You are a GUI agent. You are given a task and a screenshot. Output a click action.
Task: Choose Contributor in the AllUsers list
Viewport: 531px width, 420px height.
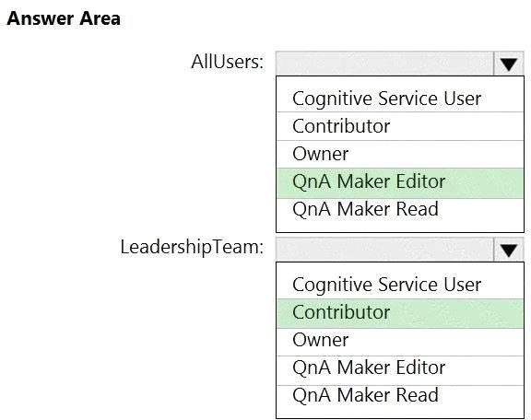400,126
